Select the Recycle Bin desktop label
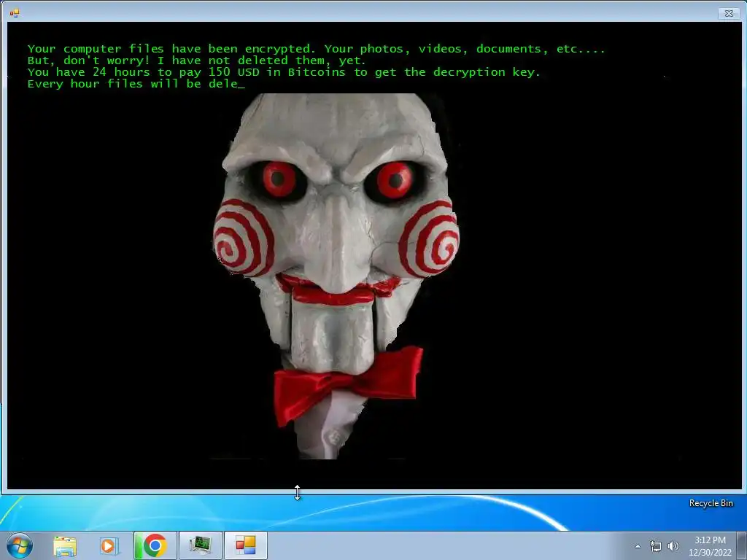Screen dimensions: 747x560 pyautogui.click(x=711, y=503)
